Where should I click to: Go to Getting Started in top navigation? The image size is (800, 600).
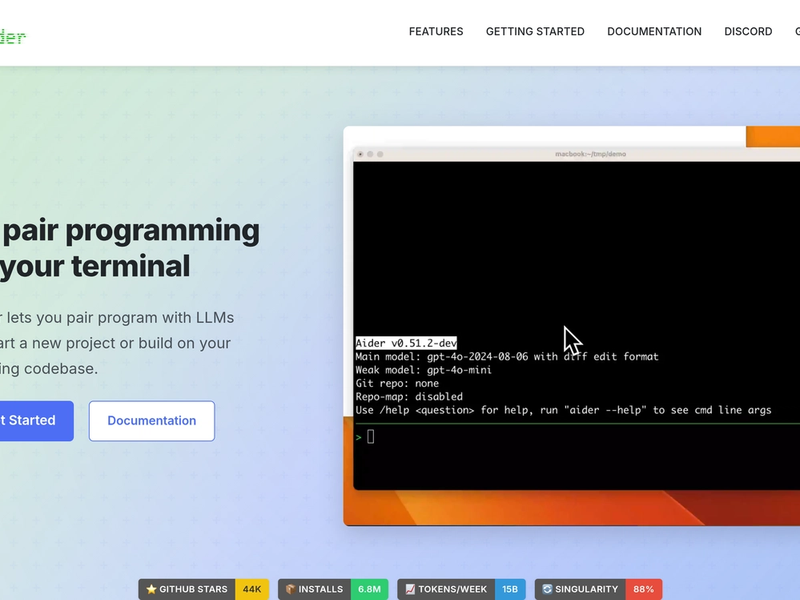535,32
